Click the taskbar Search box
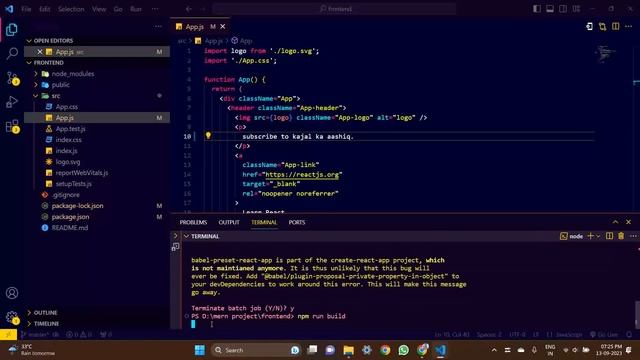The image size is (640, 360). (x=256, y=350)
